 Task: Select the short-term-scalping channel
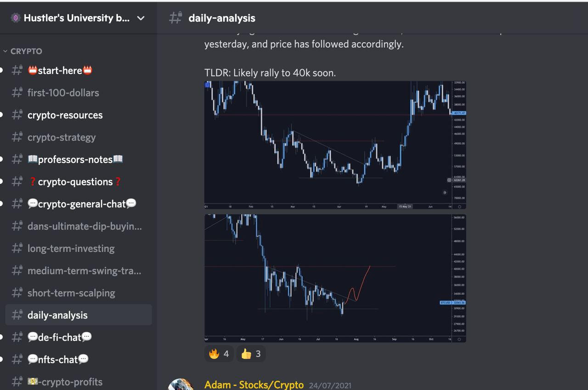[78, 293]
